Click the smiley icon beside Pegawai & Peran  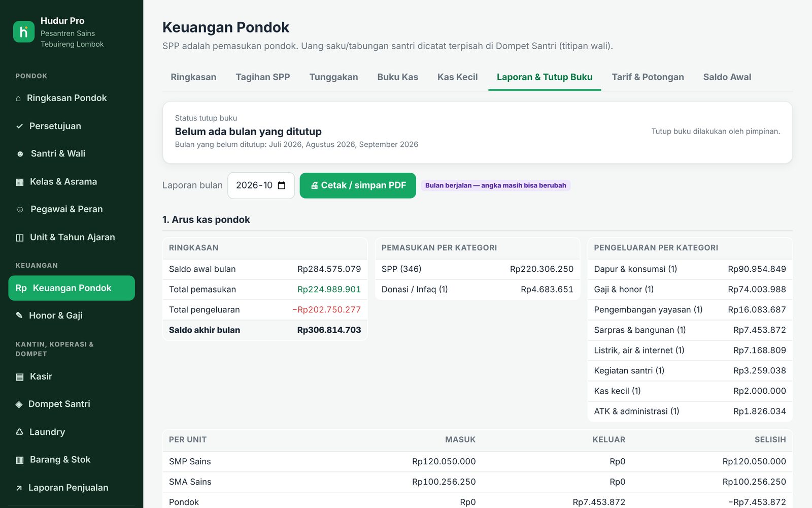20,209
